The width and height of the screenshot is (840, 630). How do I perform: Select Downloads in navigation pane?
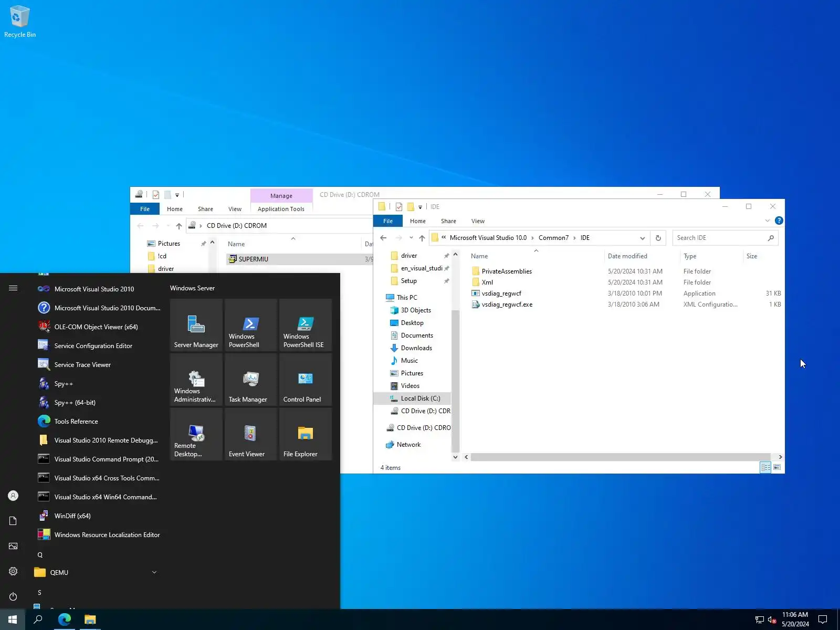tap(416, 348)
